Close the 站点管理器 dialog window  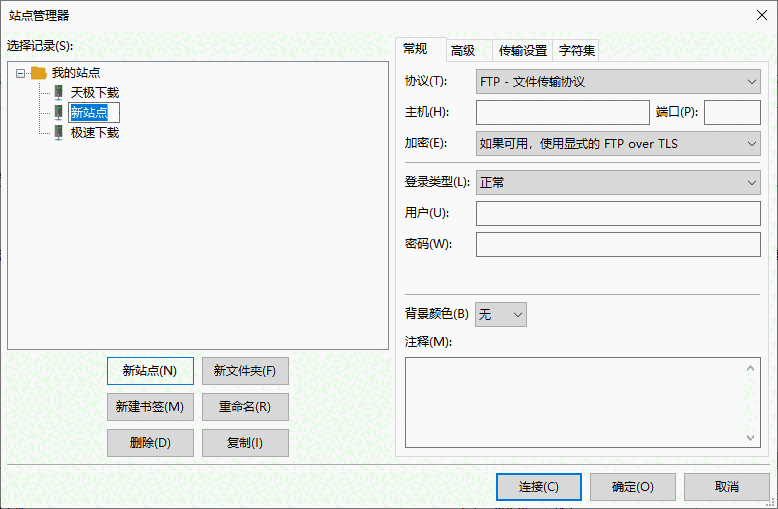click(762, 15)
